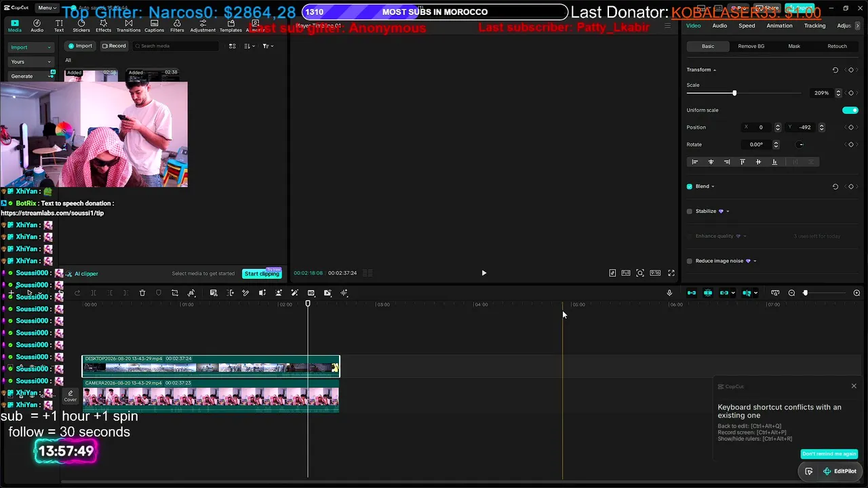Screen dimensions: 868x488
Task: Add keyframe for Position
Action: click(x=851, y=127)
